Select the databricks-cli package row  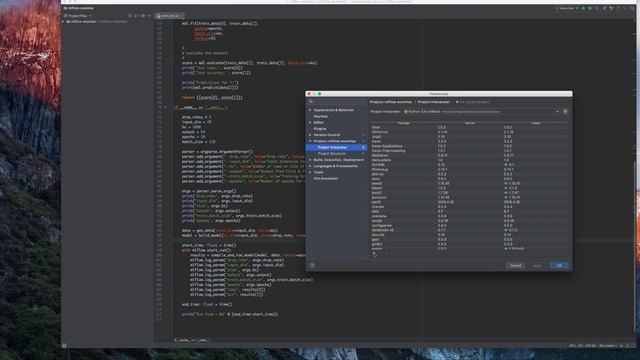click(x=469, y=230)
